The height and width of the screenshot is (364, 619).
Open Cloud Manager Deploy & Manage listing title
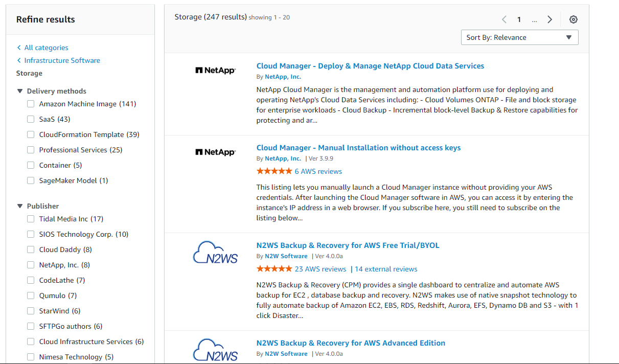[x=370, y=66]
